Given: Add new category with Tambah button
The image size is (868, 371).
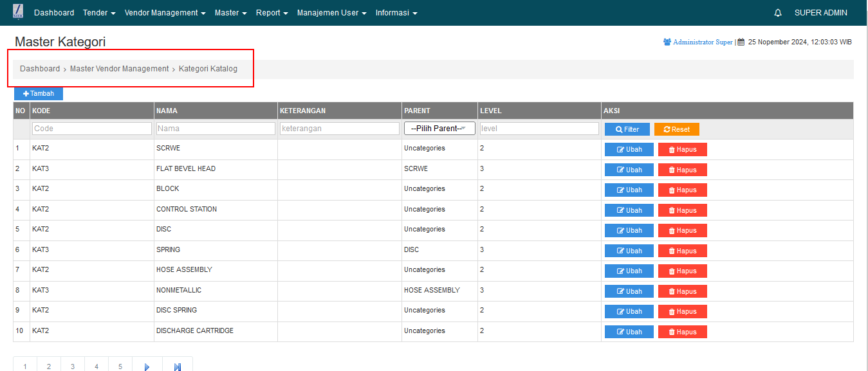Looking at the screenshot, I should (x=39, y=94).
